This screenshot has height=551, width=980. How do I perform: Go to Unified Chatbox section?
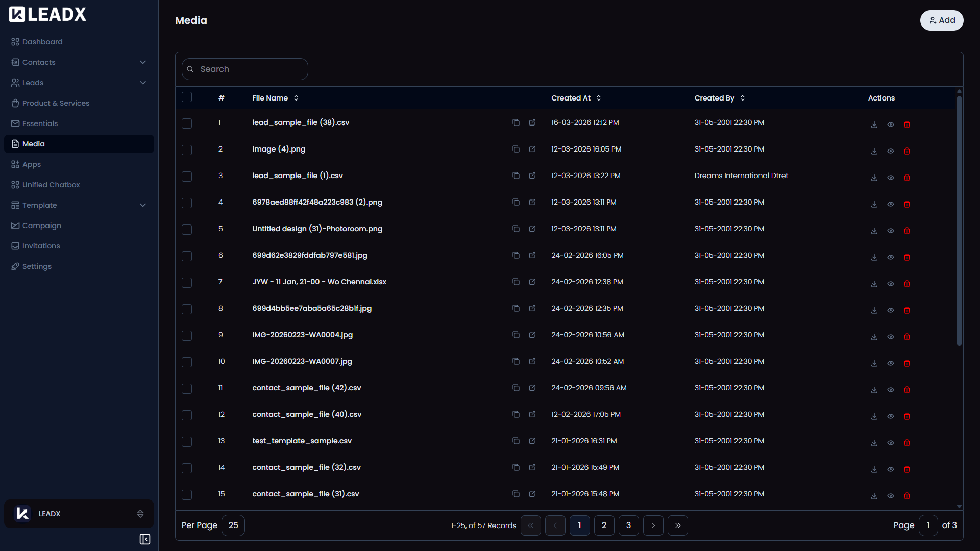point(51,185)
